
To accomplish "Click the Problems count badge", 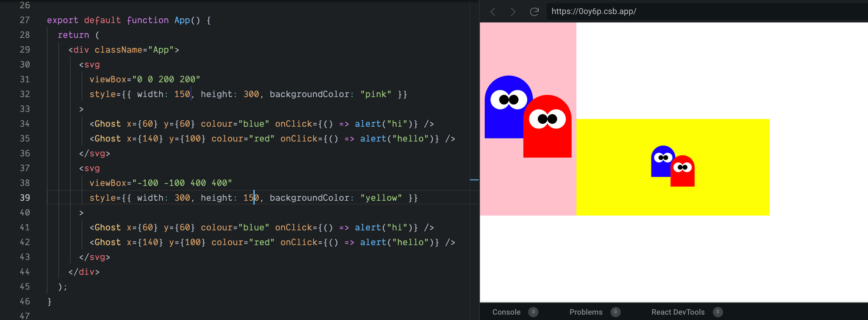I will point(615,312).
